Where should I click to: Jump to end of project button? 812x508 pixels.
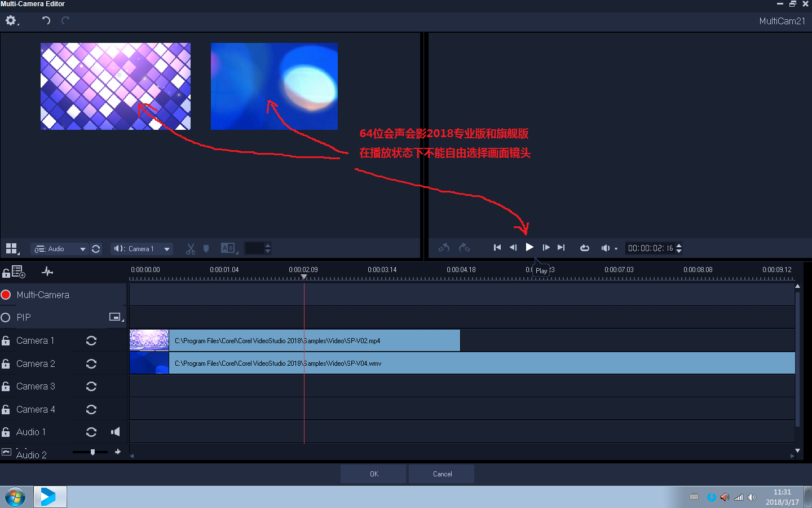click(x=561, y=248)
